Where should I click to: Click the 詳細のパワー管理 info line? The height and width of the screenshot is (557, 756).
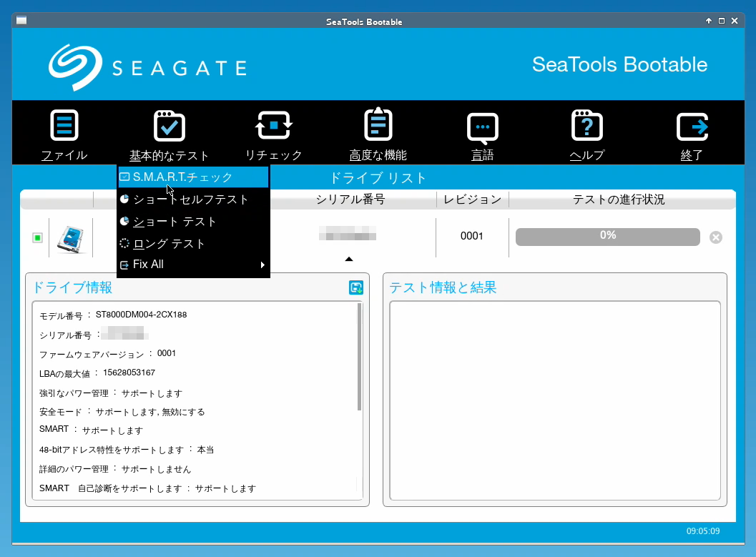pyautogui.click(x=115, y=469)
